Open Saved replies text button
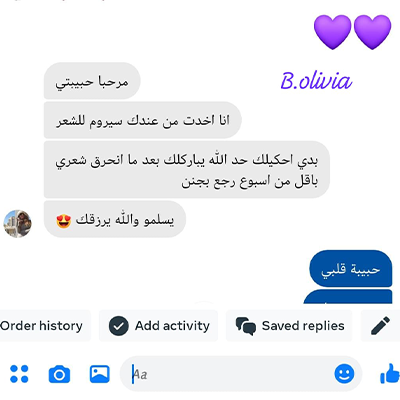This screenshot has width=400, height=400. 303,326
